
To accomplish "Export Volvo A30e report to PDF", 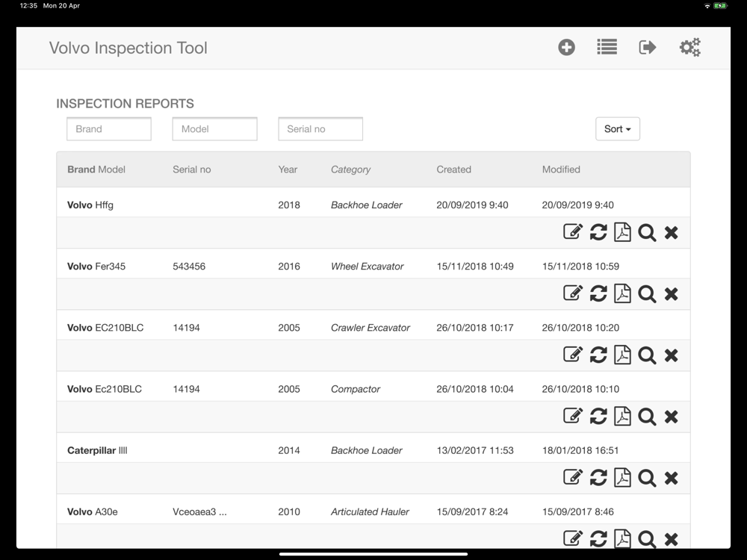I will 622,538.
